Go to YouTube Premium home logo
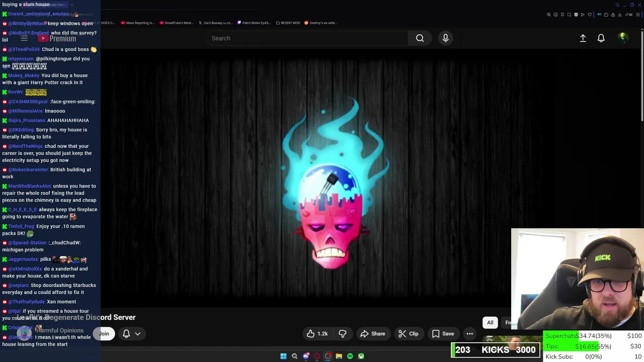The width and height of the screenshot is (644, 362). [x=57, y=38]
